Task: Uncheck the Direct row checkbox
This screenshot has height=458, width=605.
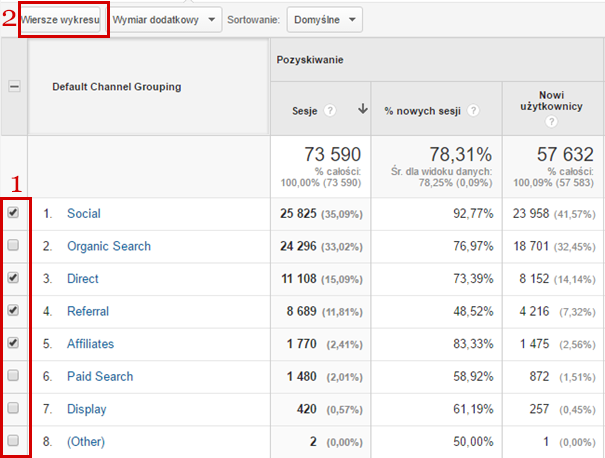Action: click(x=13, y=277)
